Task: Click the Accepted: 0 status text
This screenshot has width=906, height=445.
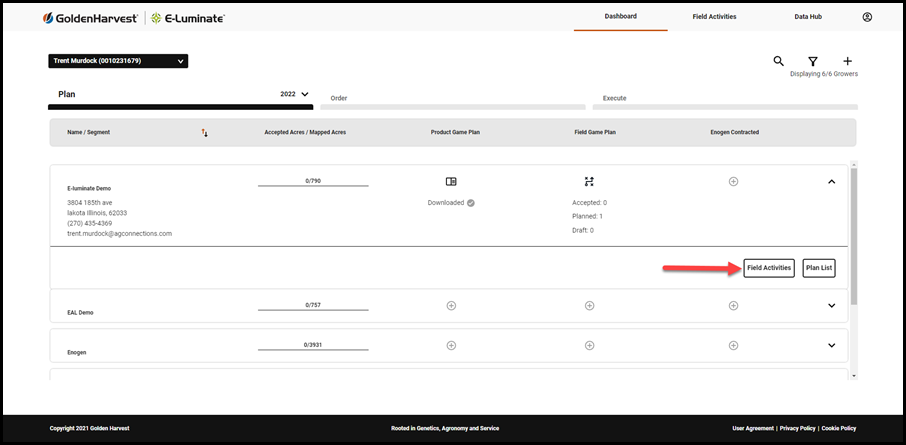Action: pyautogui.click(x=589, y=203)
